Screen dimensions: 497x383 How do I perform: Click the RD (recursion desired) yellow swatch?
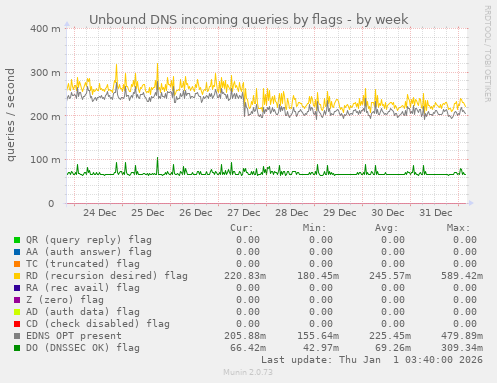click(x=17, y=276)
